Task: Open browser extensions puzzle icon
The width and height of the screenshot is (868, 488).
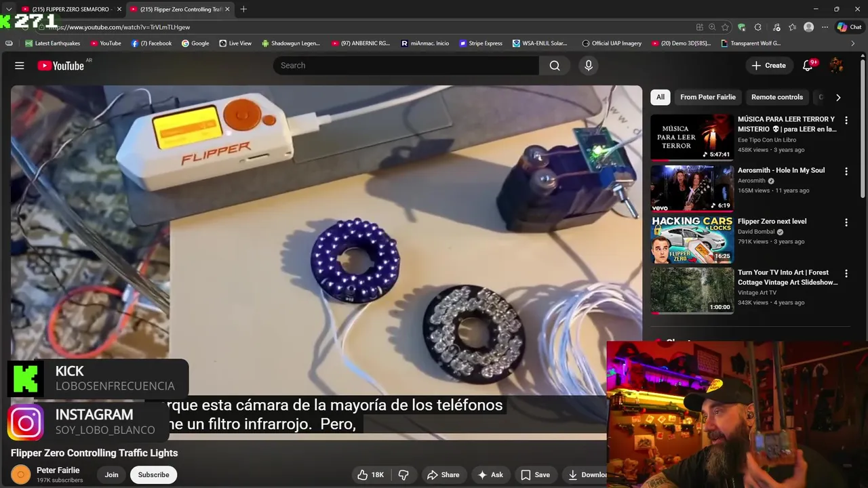Action: coord(757,27)
